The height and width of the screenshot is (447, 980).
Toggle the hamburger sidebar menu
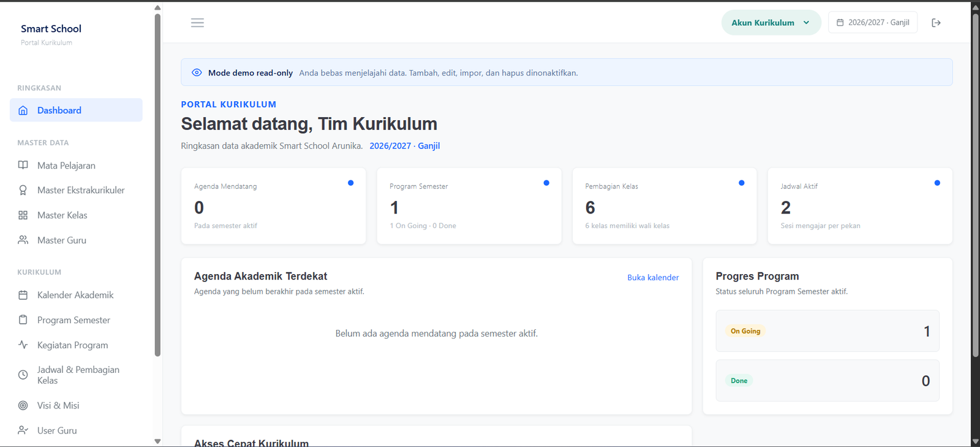[197, 23]
